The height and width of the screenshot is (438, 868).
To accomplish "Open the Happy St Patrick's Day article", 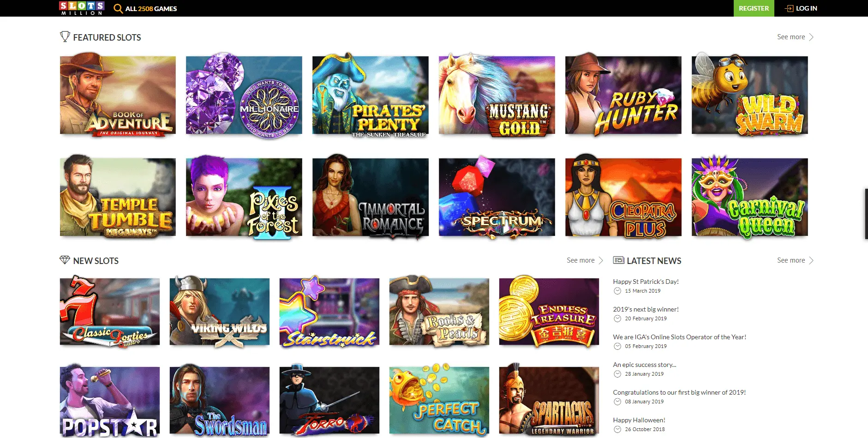I will (646, 282).
